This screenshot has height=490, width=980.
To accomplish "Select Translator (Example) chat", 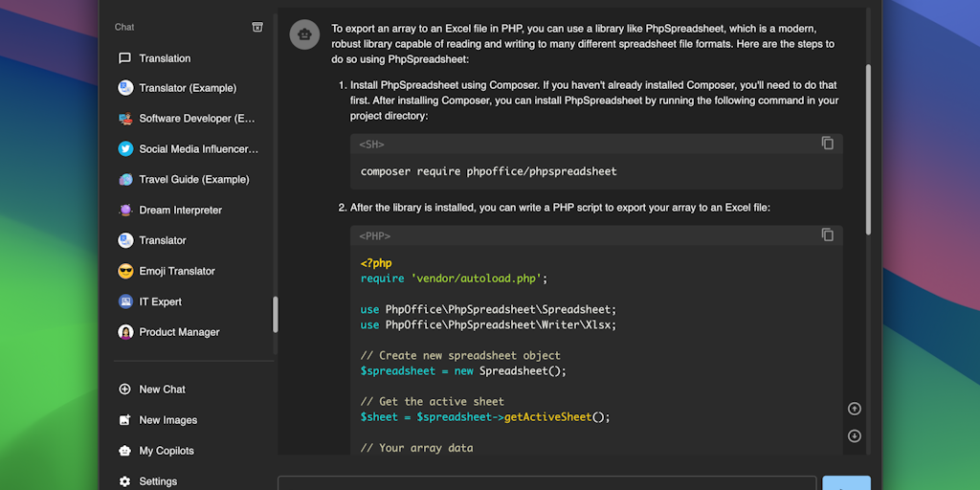I will [187, 88].
